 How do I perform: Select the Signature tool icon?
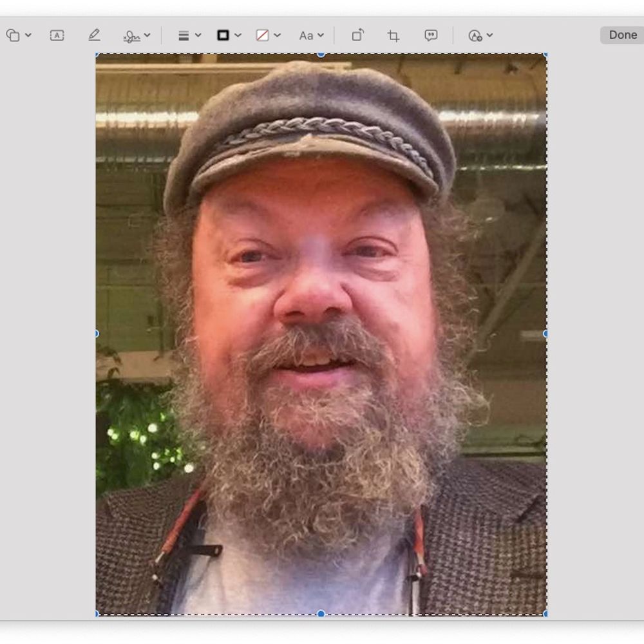(131, 36)
